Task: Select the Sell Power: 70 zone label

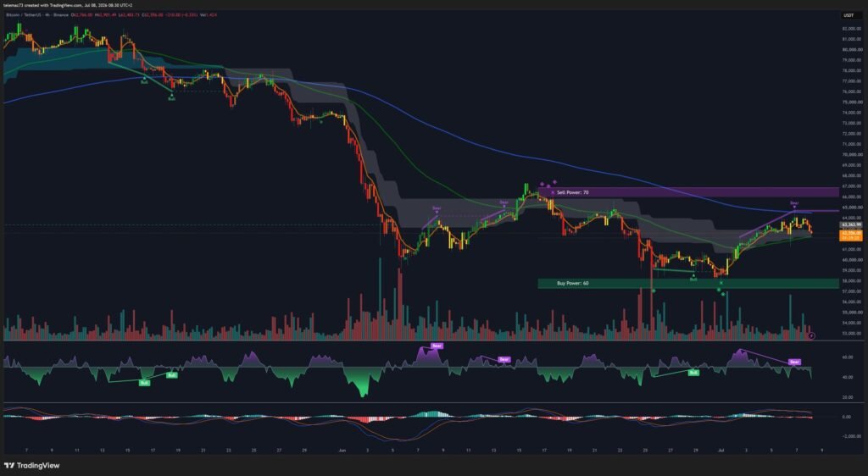Action: tap(572, 192)
